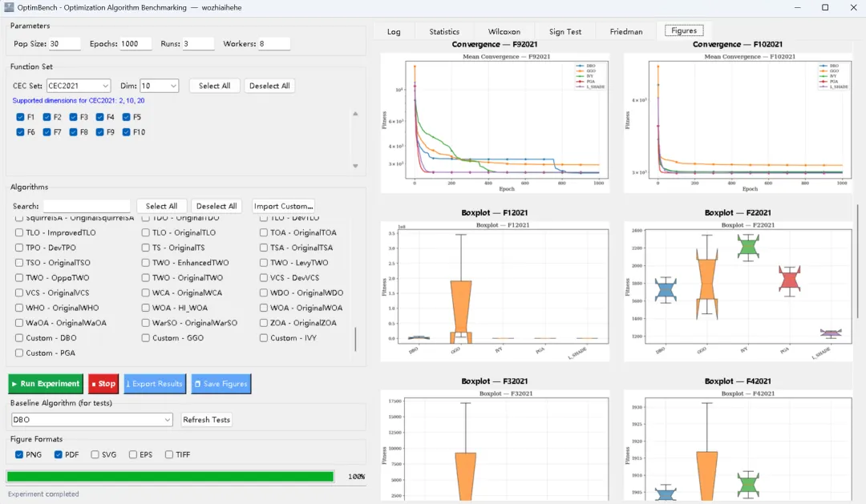This screenshot has height=504, width=866.
Task: Click the algorithm Search field
Action: [87, 206]
